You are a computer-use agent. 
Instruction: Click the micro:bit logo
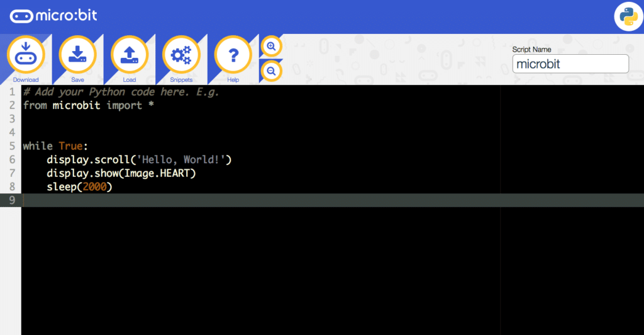(53, 16)
